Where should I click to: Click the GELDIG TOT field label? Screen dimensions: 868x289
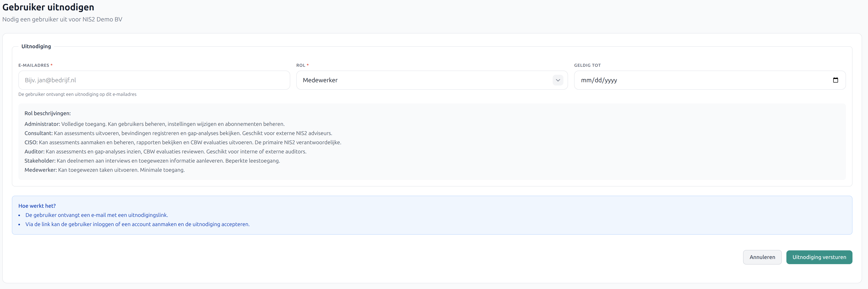[587, 65]
